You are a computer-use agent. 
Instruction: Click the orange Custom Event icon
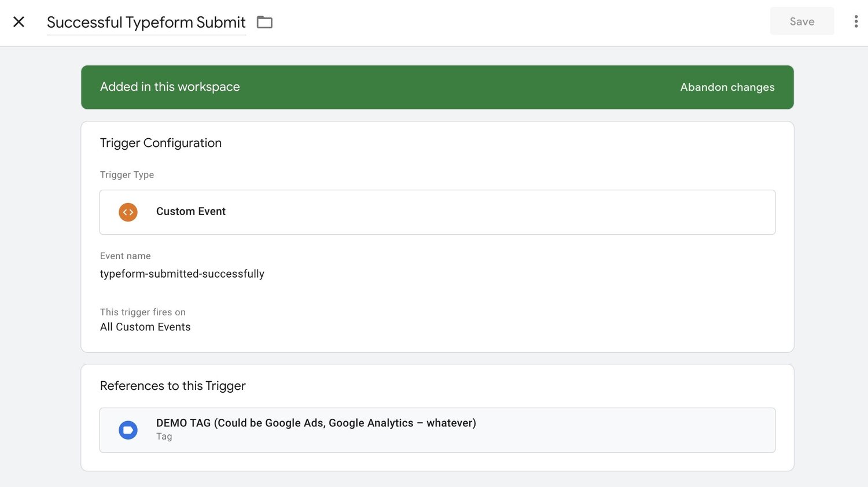tap(128, 212)
